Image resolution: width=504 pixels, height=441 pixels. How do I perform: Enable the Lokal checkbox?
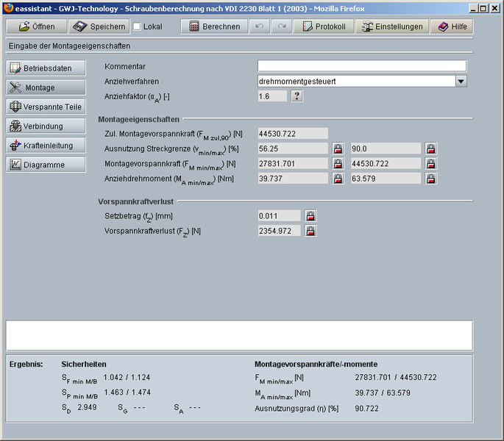point(137,26)
